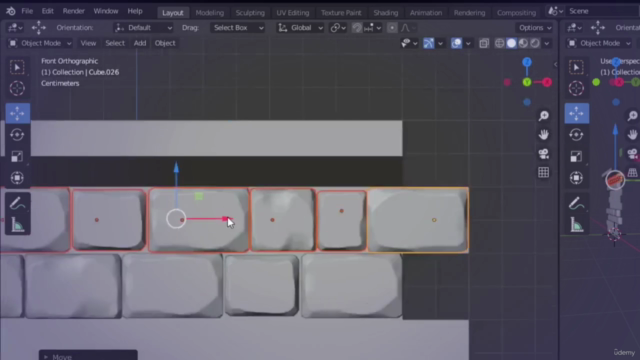Click the blue Z axis gizmo ball
The width and height of the screenshot is (640, 360).
click(x=527, y=62)
